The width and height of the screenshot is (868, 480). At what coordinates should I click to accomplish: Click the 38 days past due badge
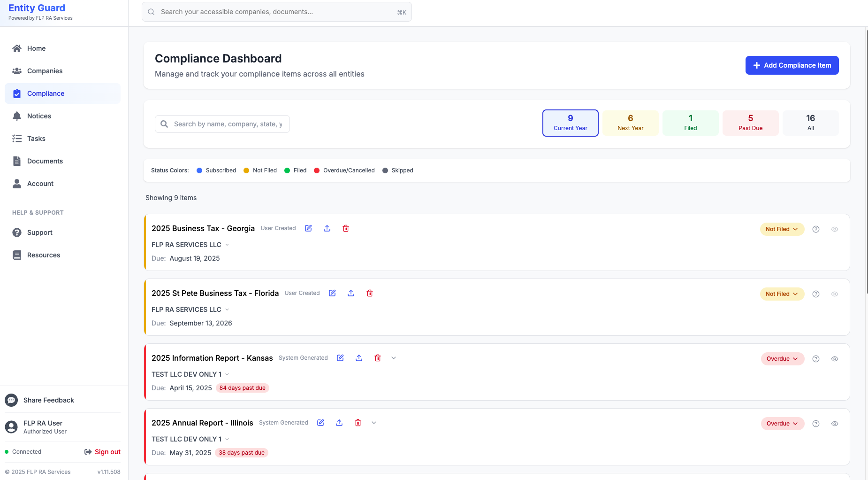point(242,453)
